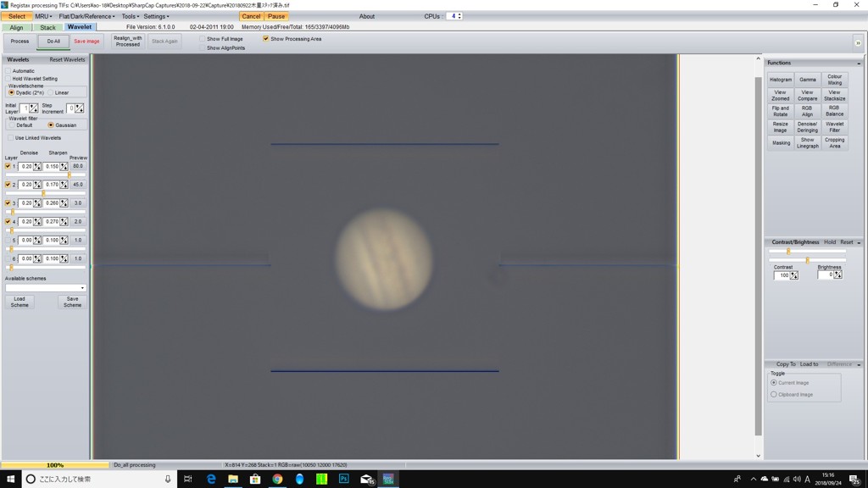Click the Histogram function button
The height and width of the screenshot is (488, 868).
[x=781, y=80]
